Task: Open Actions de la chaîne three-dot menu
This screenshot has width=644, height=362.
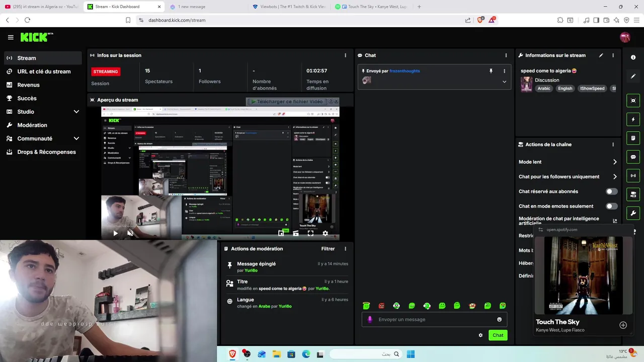Action: click(x=613, y=144)
